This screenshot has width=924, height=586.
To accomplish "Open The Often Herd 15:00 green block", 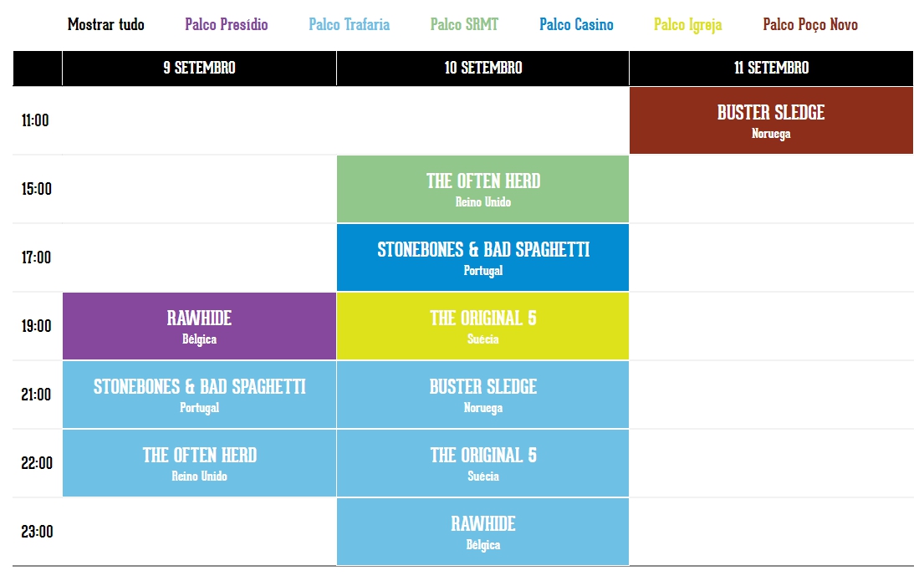I will 482,189.
